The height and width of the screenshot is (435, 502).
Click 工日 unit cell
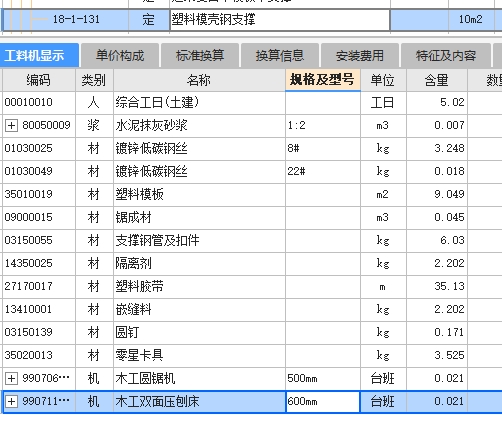383,102
